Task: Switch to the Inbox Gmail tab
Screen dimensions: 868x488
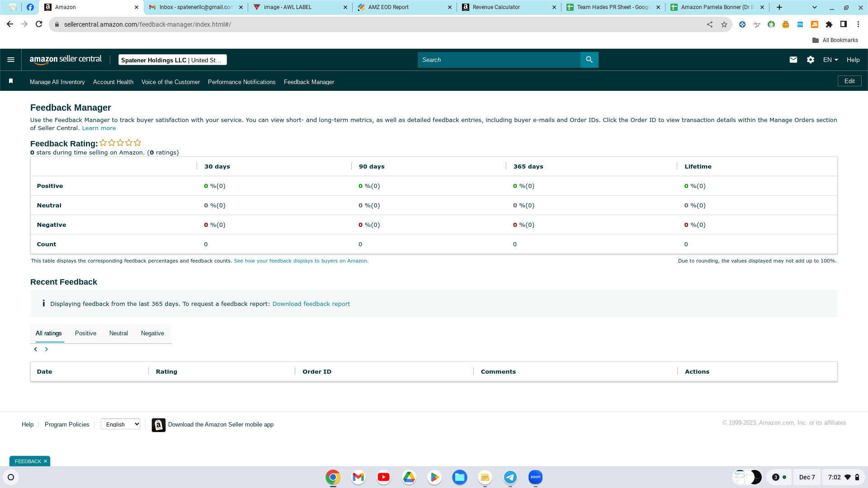Action: pos(195,7)
